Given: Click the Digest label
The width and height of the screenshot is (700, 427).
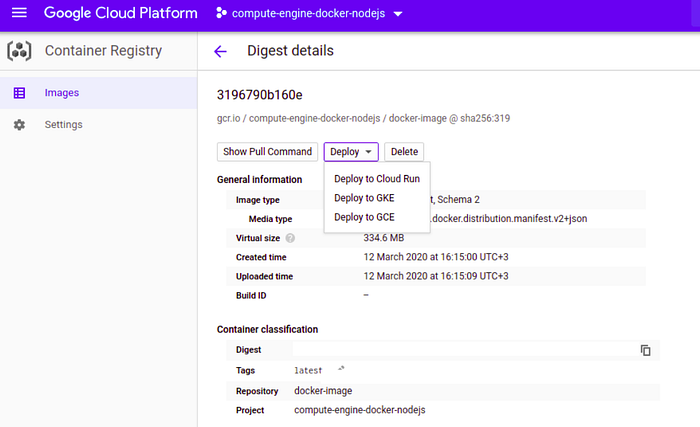Looking at the screenshot, I should [x=248, y=350].
